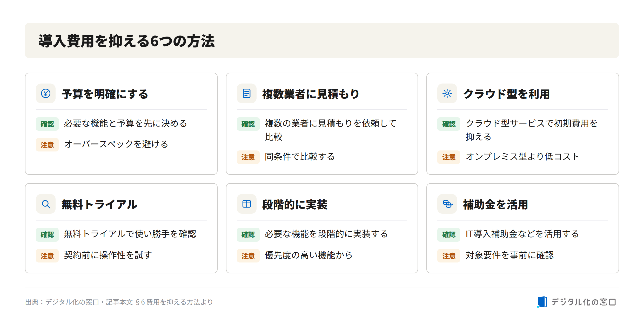
Task: Click the yen coin icon beside 予算を明確にする
Action: [46, 93]
